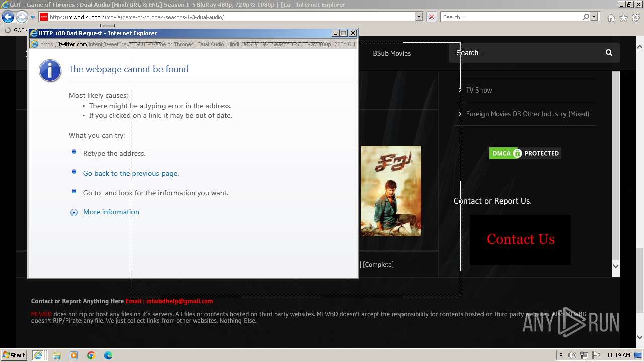The height and width of the screenshot is (362, 644).
Task: Close the HTTP 400 Bad Request popup
Action: click(353, 33)
